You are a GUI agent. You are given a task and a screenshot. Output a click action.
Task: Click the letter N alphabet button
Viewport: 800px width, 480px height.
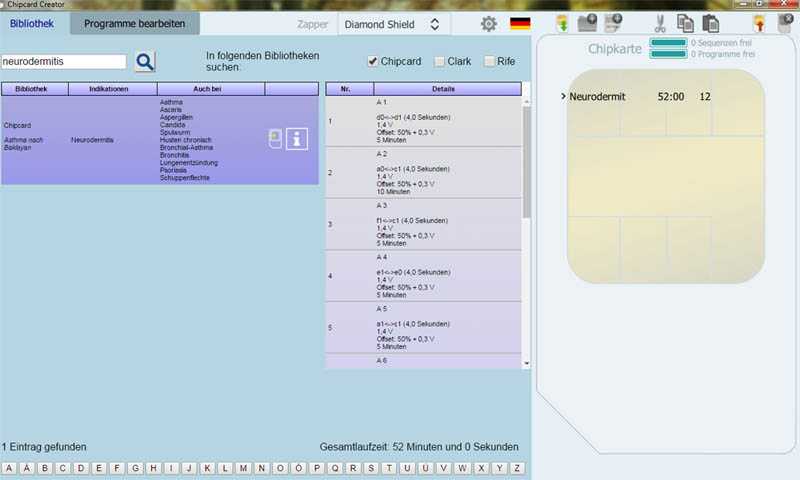point(261,468)
